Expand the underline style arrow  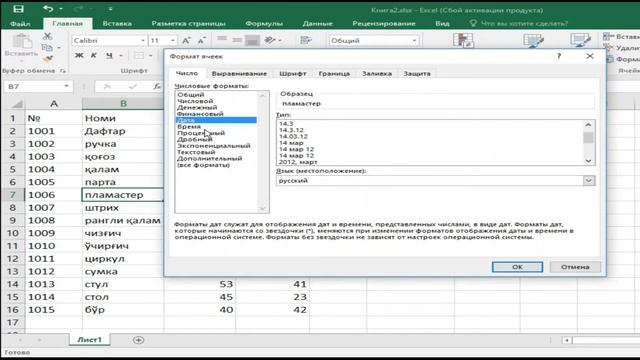[x=121, y=56]
